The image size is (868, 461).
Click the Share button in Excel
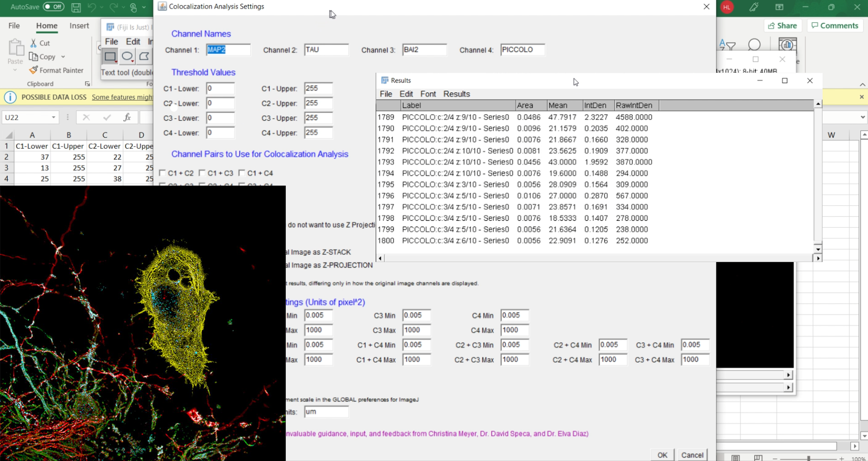[782, 26]
